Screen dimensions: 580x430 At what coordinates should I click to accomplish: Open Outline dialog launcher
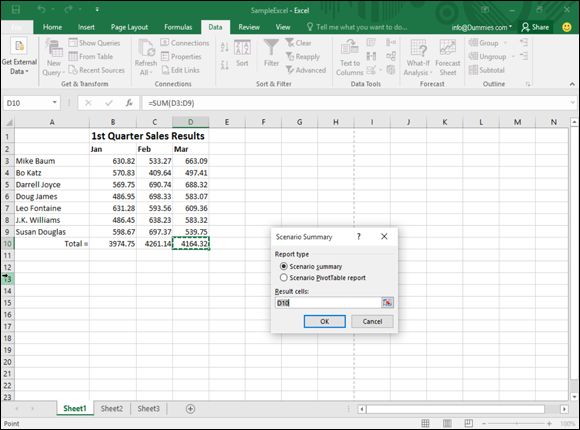pyautogui.click(x=528, y=84)
